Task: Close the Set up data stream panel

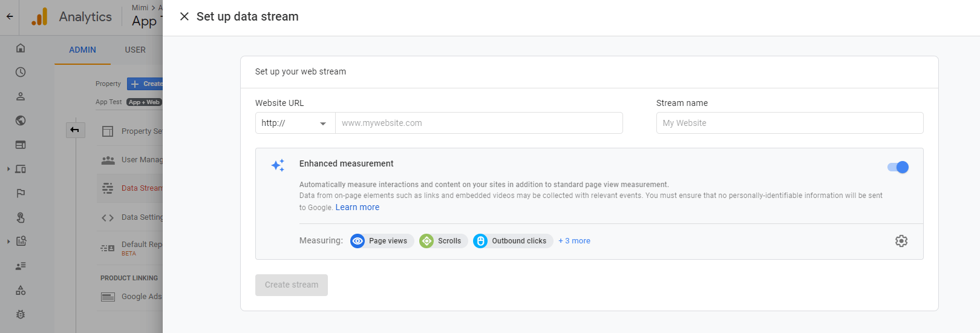Action: (x=185, y=16)
